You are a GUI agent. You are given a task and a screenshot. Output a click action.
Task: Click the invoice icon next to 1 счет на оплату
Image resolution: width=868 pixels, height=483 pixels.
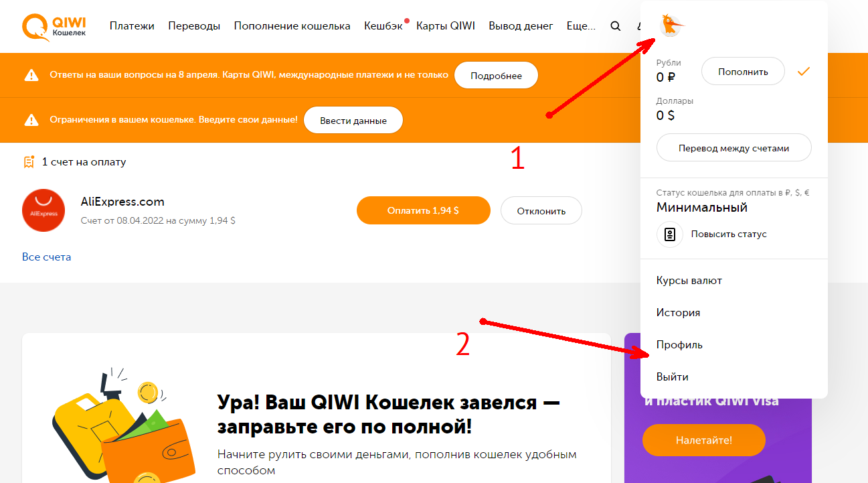29,161
